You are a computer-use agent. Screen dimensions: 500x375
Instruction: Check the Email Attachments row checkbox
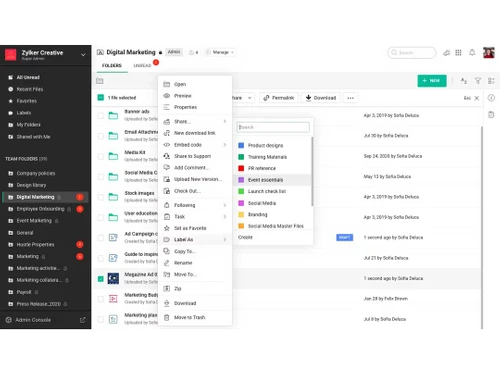101,136
